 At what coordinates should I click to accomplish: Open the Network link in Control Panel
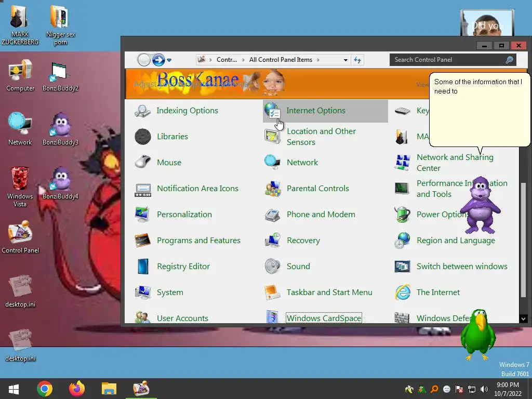click(302, 163)
